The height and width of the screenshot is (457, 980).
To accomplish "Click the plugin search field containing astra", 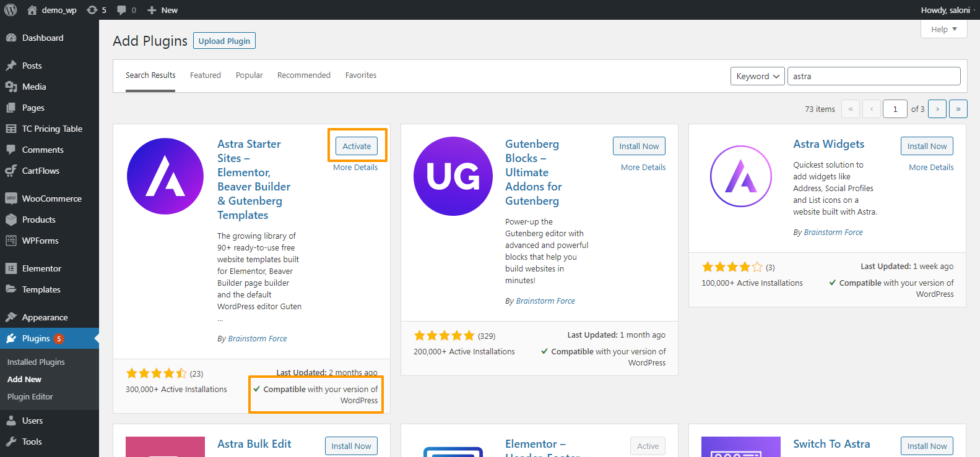I will tap(874, 76).
